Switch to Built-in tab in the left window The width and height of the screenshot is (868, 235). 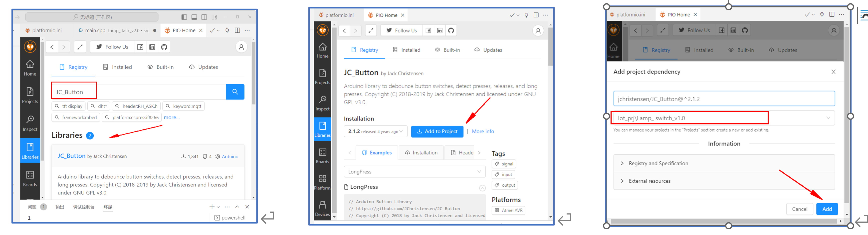pos(161,67)
